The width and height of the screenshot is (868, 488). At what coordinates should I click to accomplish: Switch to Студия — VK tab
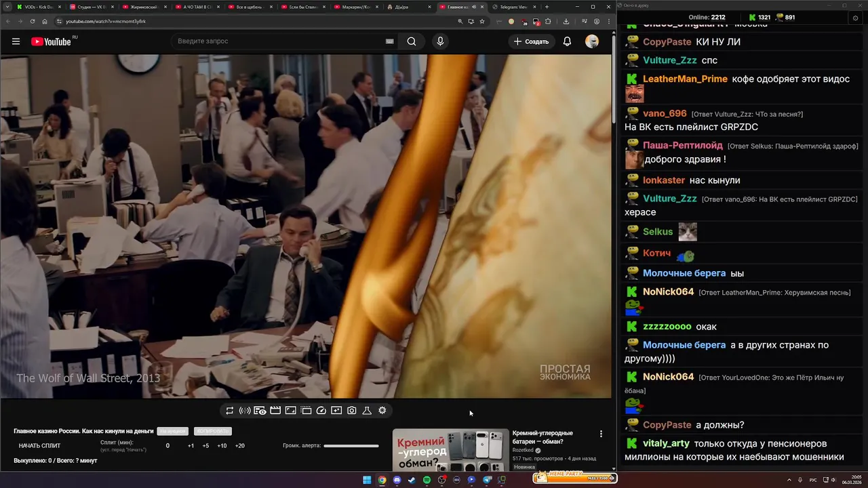(90, 7)
